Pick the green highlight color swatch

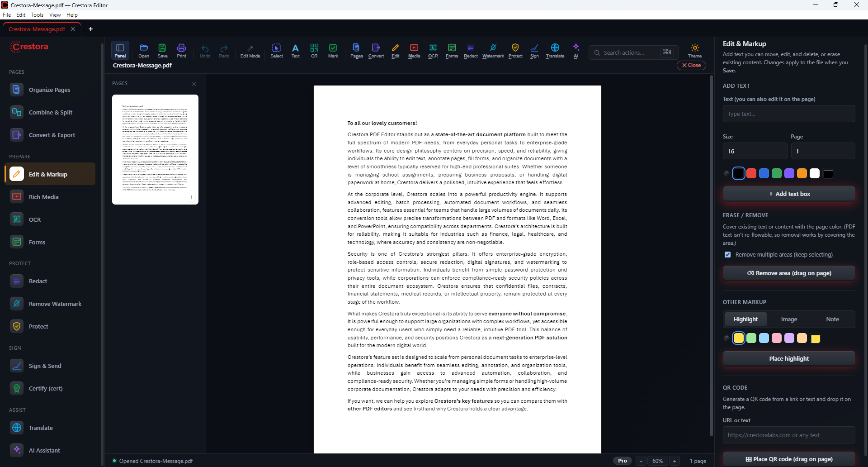click(751, 338)
